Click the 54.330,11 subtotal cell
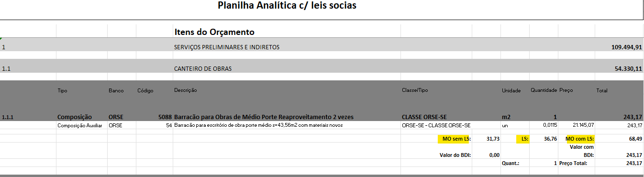Screen dimensions: 644x177 [x=628, y=69]
